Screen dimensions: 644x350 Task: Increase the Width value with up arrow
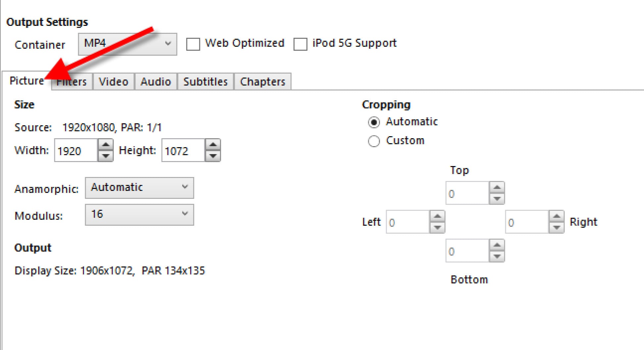[x=106, y=145]
